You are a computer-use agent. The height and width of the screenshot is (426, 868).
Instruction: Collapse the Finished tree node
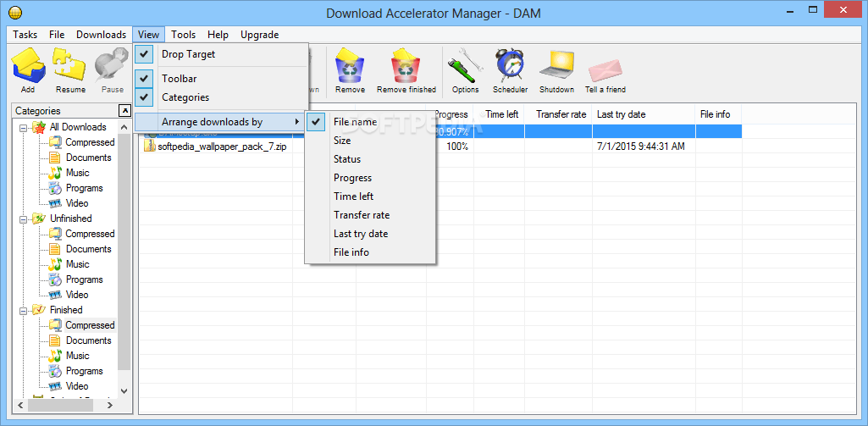tap(23, 310)
